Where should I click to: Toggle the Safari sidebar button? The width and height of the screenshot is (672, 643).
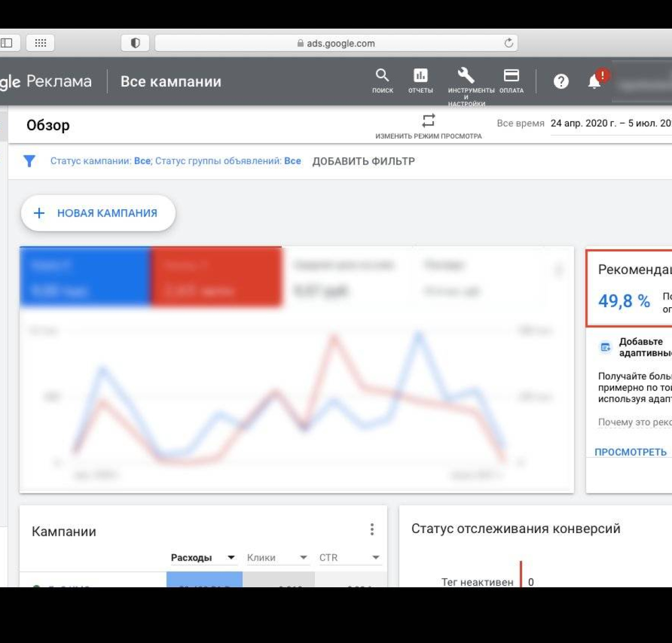(7, 43)
